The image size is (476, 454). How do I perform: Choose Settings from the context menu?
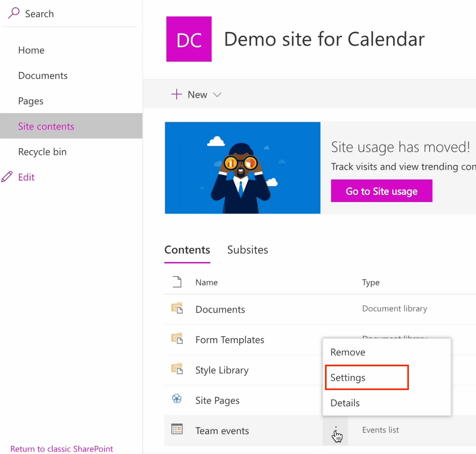(x=387, y=378)
